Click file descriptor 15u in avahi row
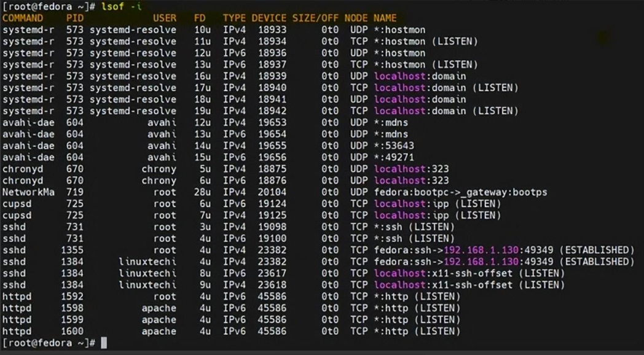Screen dimensions: 644x355 click(x=203, y=157)
